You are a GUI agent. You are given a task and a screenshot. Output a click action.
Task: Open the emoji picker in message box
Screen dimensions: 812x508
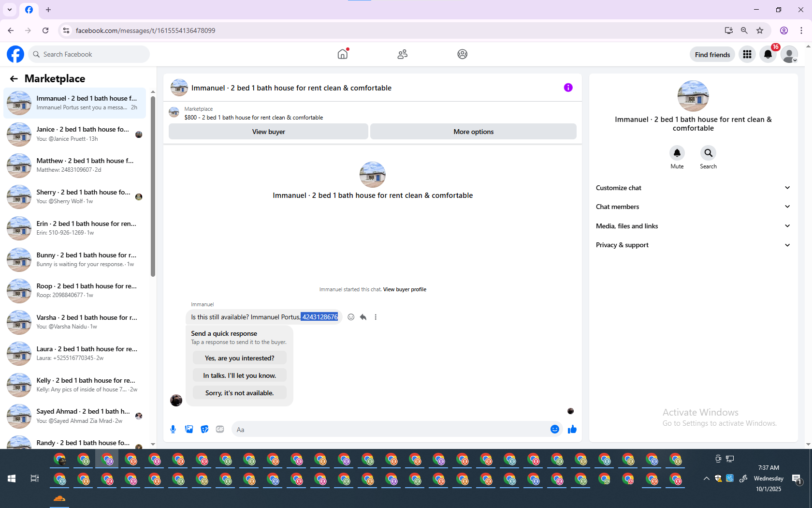pos(555,429)
